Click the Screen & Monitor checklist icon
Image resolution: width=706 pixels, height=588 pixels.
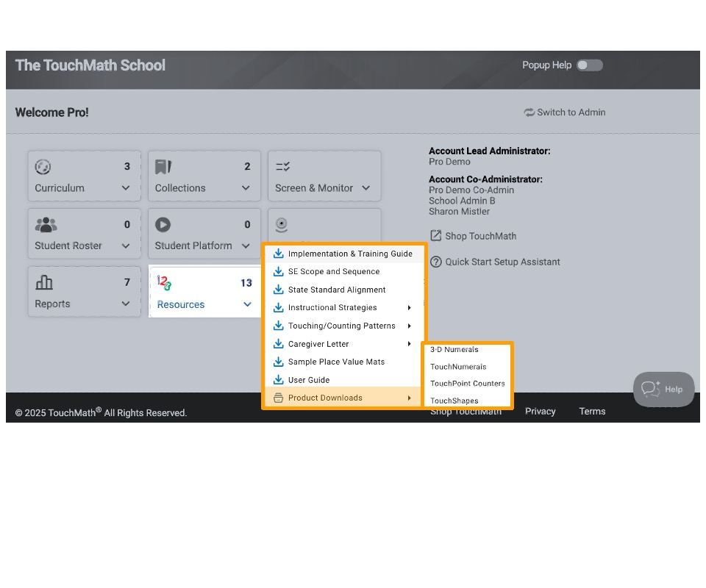tap(282, 167)
